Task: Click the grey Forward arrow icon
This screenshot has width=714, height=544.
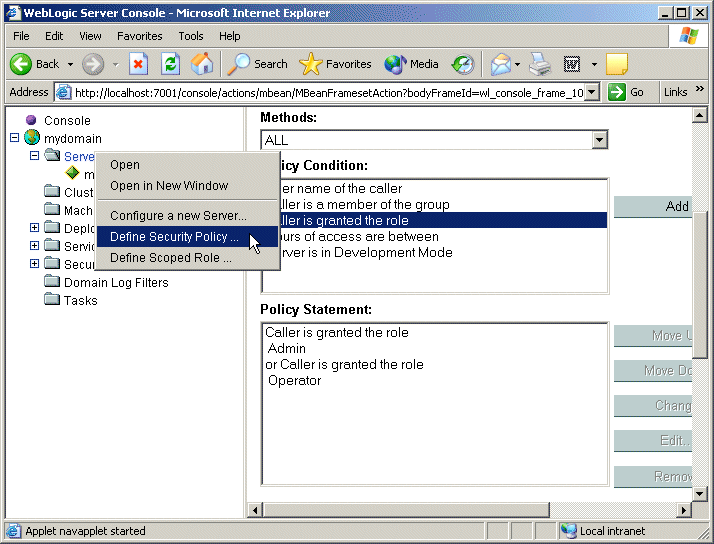Action: 93,64
